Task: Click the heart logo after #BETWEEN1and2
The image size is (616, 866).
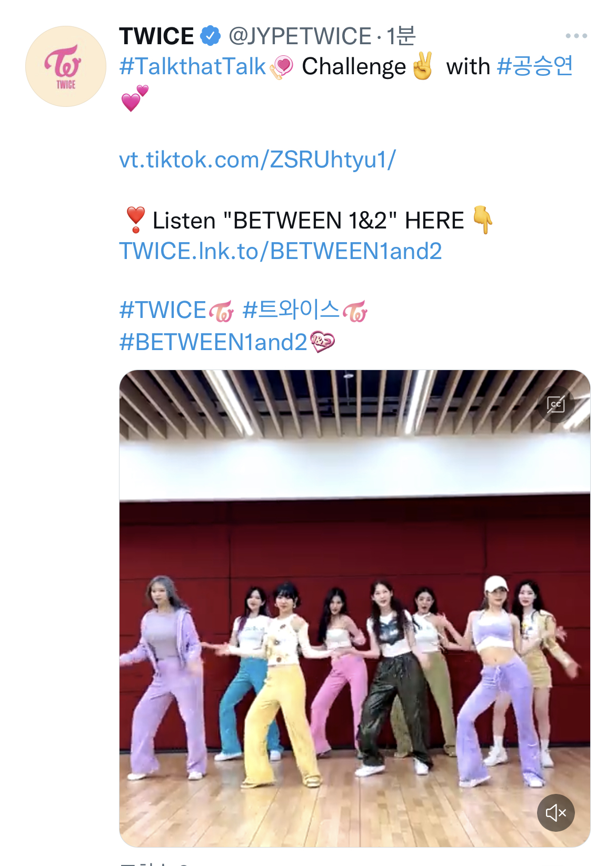Action: pos(322,342)
